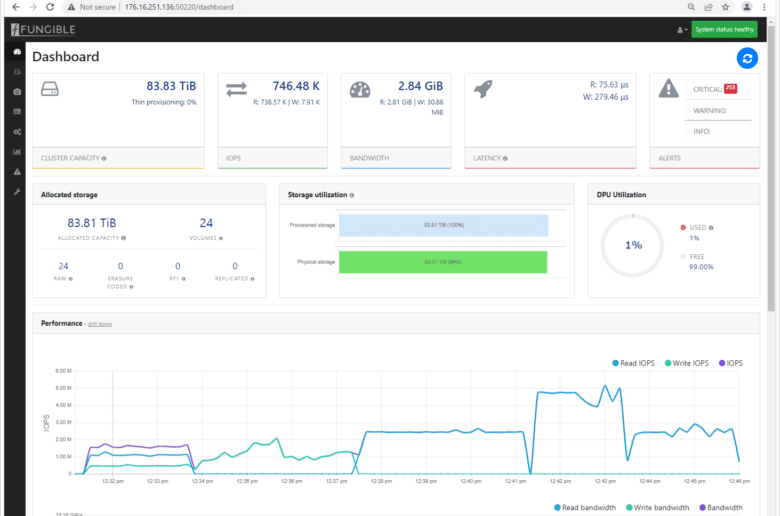This screenshot has height=516, width=780.
Task: Click the page vertical scrollbar
Action: click(771, 169)
